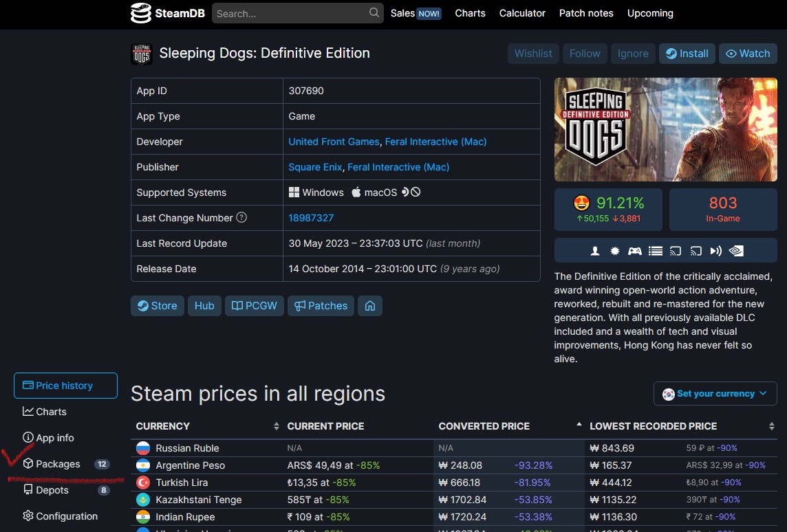This screenshot has width=787, height=532.
Task: Sort table by the CURRENCY column arrows
Action: (x=276, y=426)
